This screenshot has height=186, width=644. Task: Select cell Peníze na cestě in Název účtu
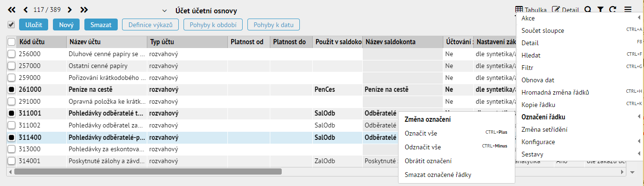tap(107, 89)
